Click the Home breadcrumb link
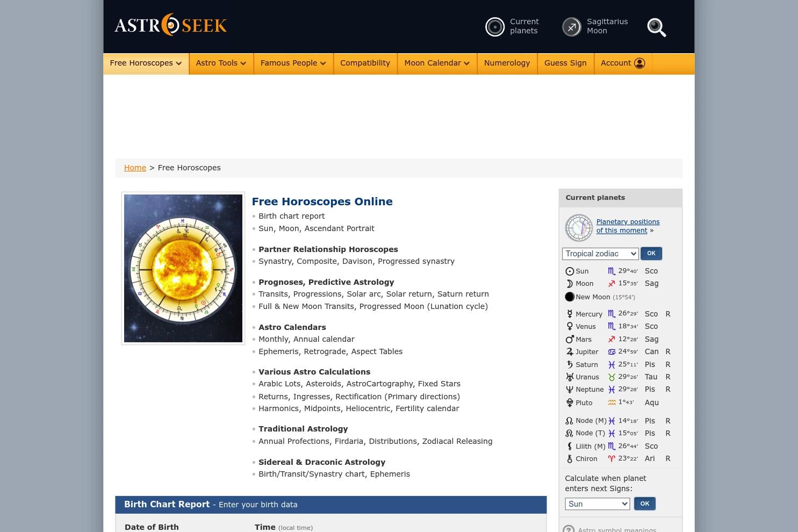The image size is (798, 532). 135,168
